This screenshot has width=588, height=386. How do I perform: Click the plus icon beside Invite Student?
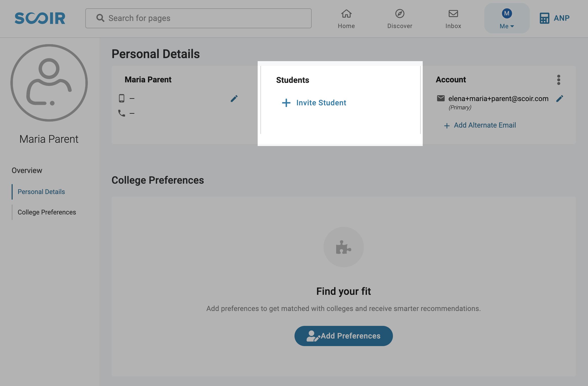286,103
